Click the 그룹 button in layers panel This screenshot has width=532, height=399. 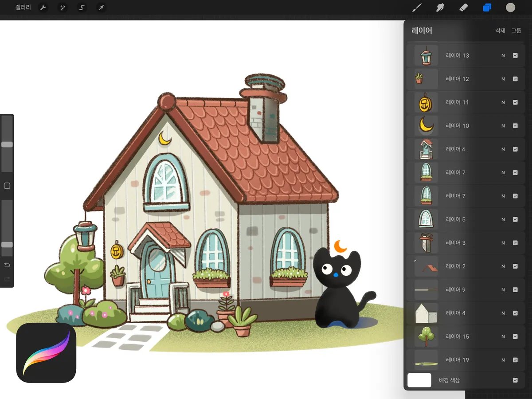coord(516,31)
